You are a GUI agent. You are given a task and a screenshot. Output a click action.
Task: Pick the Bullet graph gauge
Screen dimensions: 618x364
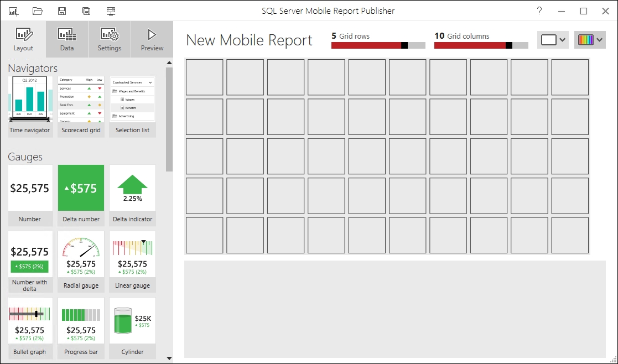click(x=30, y=328)
